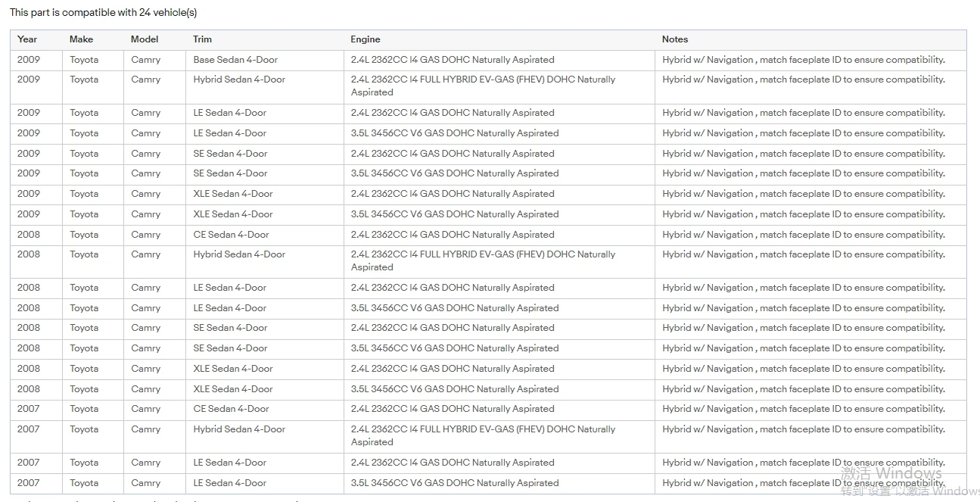The image size is (980, 502).
Task: Select "XLE Sedan 4-Door" in the 2009 2.4L row
Action: (233, 194)
